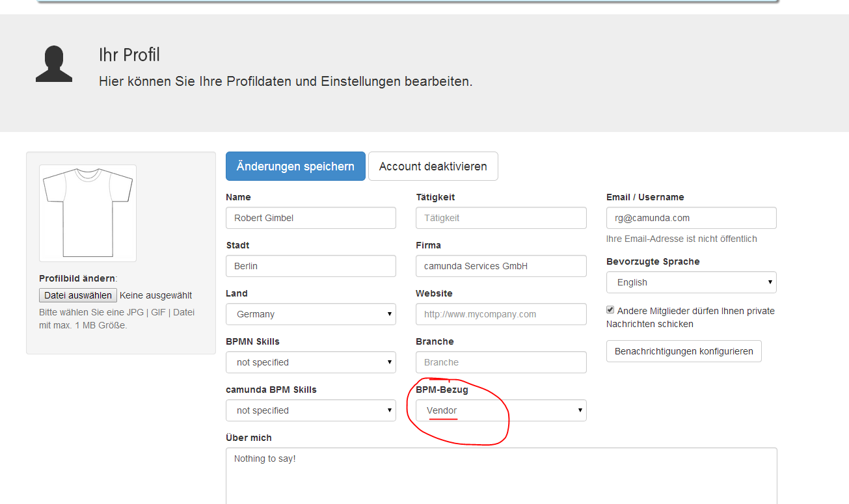Click Datei auswählen to upload picture
The height and width of the screenshot is (504, 849).
pyautogui.click(x=78, y=295)
